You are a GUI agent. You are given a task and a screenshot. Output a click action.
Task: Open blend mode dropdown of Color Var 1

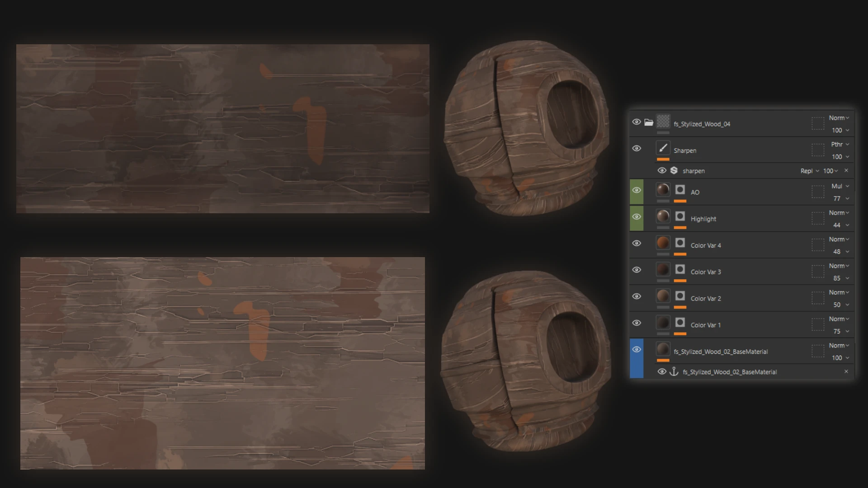click(839, 319)
